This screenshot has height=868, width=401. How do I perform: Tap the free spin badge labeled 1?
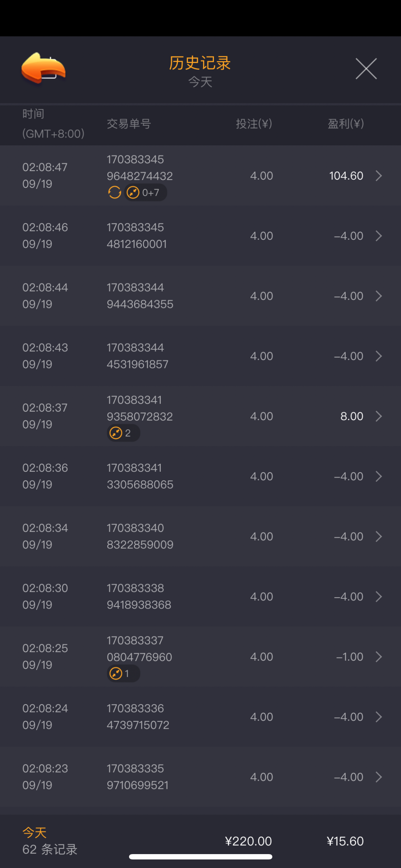(123, 673)
